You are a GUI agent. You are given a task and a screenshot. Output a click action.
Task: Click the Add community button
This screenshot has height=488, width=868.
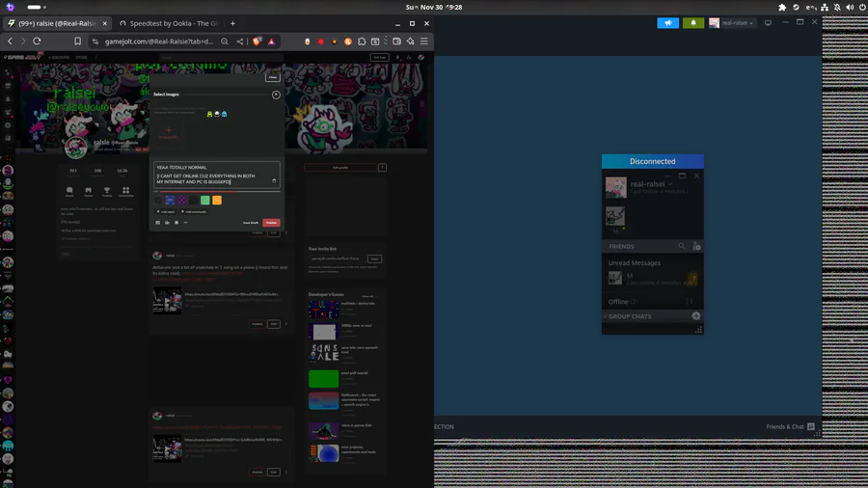(x=194, y=212)
